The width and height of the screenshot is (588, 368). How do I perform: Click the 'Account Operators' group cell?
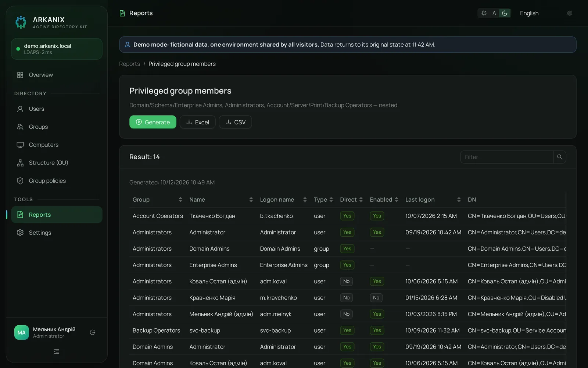(x=158, y=216)
